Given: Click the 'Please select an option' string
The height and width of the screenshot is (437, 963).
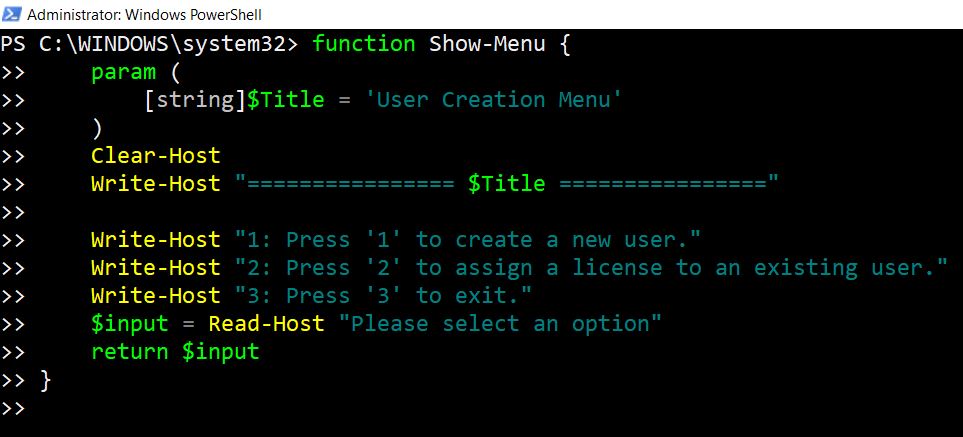Looking at the screenshot, I should [506, 324].
